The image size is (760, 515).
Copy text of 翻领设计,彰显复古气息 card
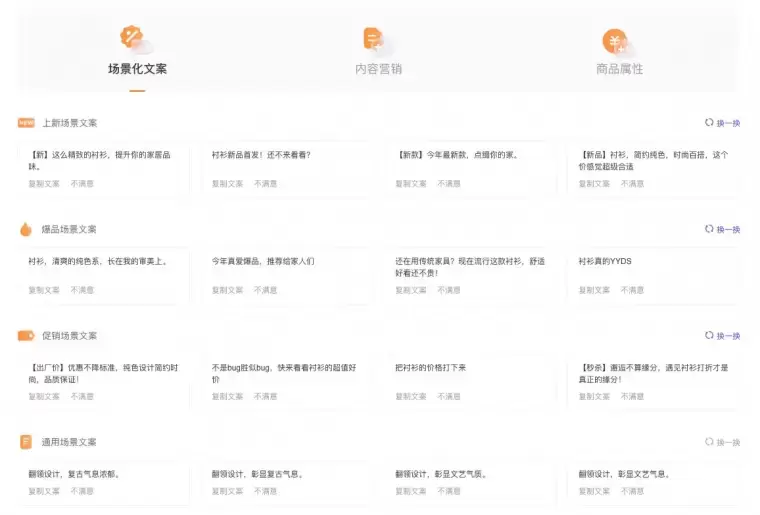(x=227, y=491)
